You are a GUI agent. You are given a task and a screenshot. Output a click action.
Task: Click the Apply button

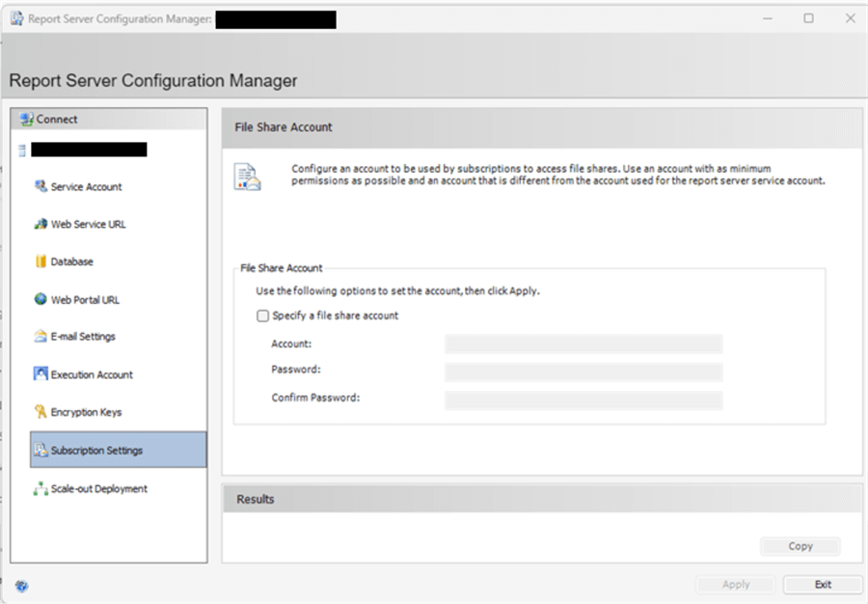[736, 585]
